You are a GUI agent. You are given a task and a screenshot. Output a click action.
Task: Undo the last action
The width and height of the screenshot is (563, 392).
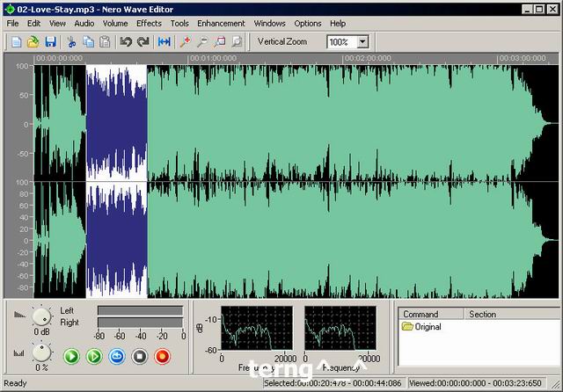click(126, 42)
